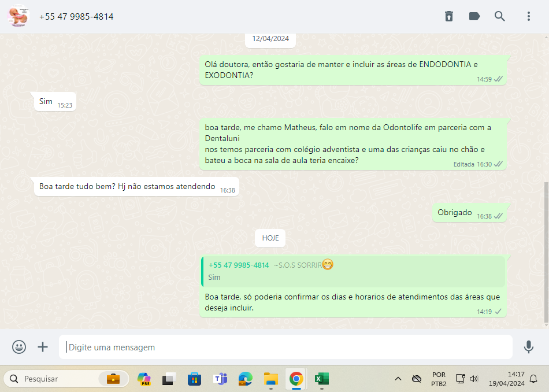Search within this conversation
The height and width of the screenshot is (392, 549).
[500, 16]
